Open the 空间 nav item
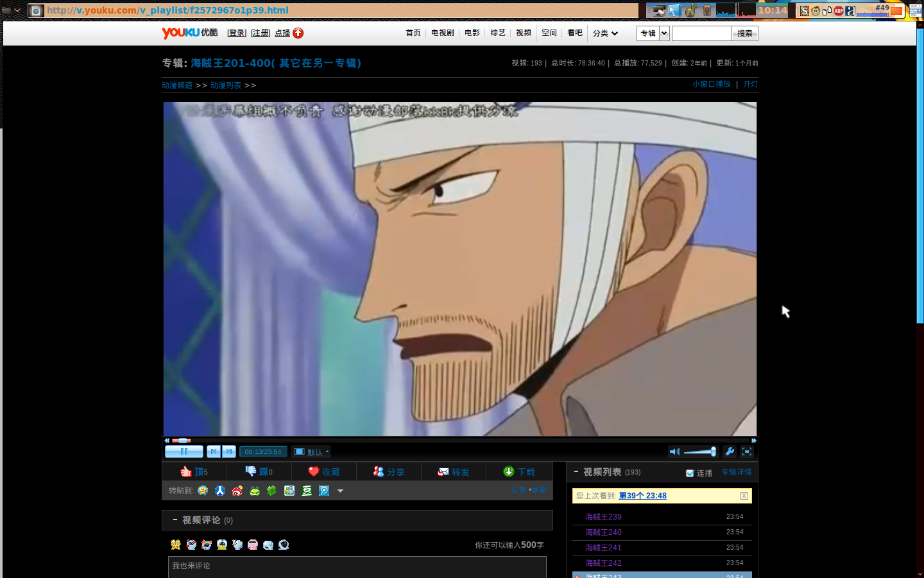Viewport: 924px width, 578px height. pyautogui.click(x=549, y=33)
